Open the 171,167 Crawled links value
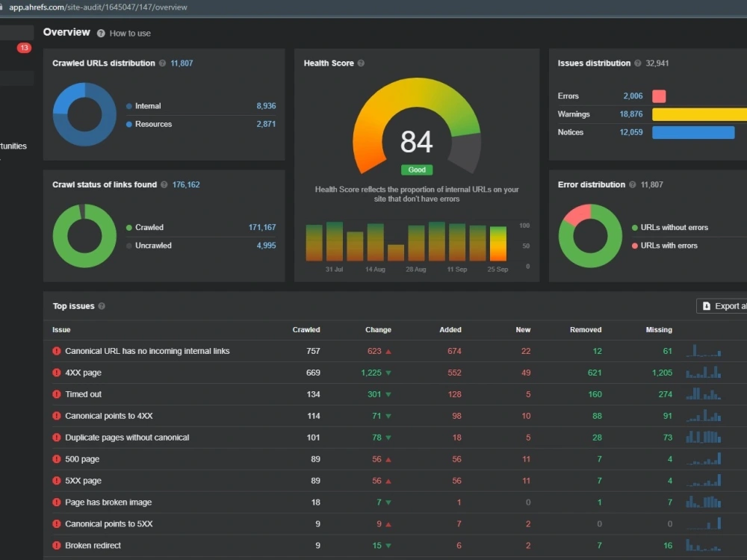Viewport: 747px width, 560px height. click(x=262, y=227)
